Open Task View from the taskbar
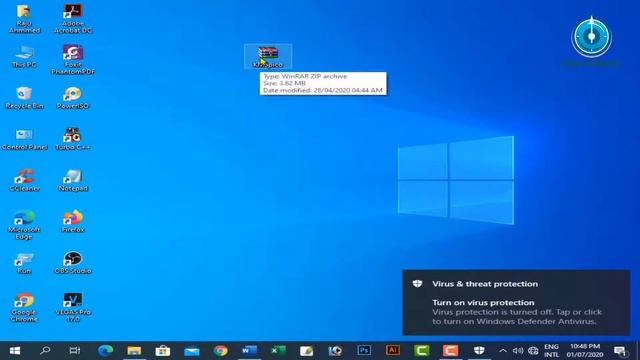 point(75,351)
